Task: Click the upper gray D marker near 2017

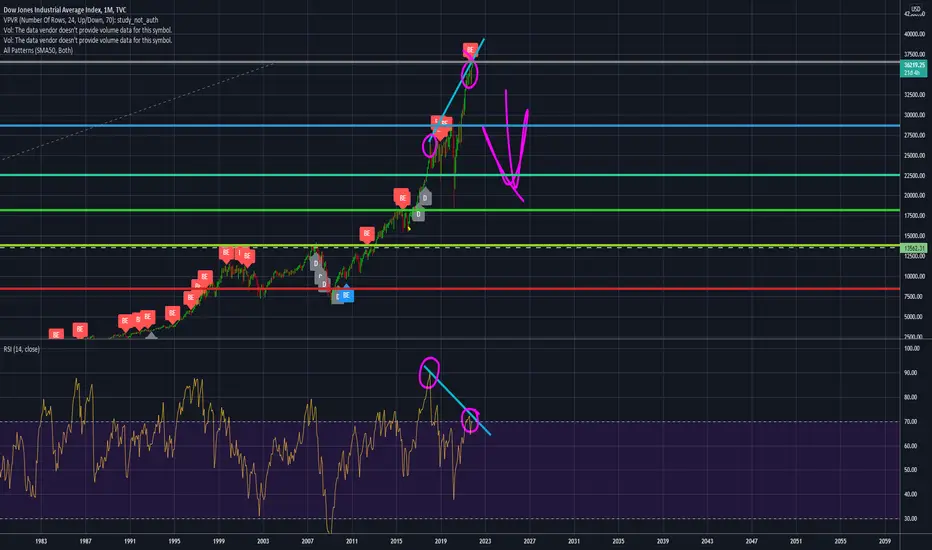Action: coord(424,197)
